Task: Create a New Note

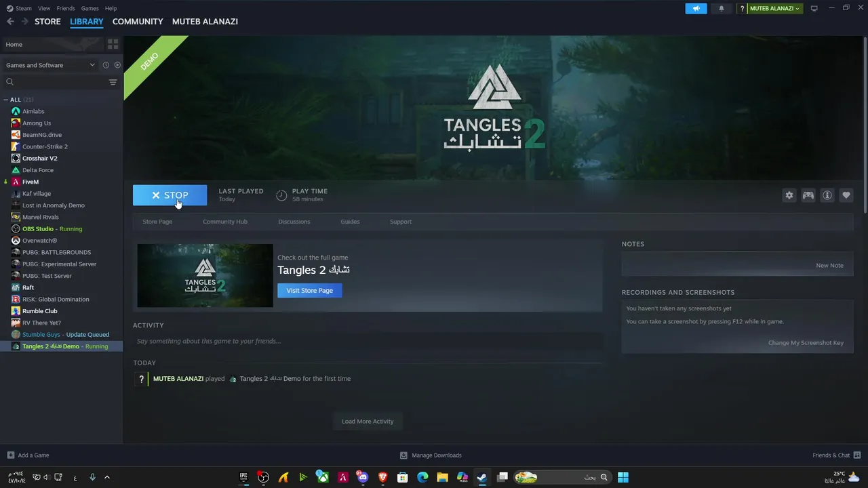Action: click(829, 265)
